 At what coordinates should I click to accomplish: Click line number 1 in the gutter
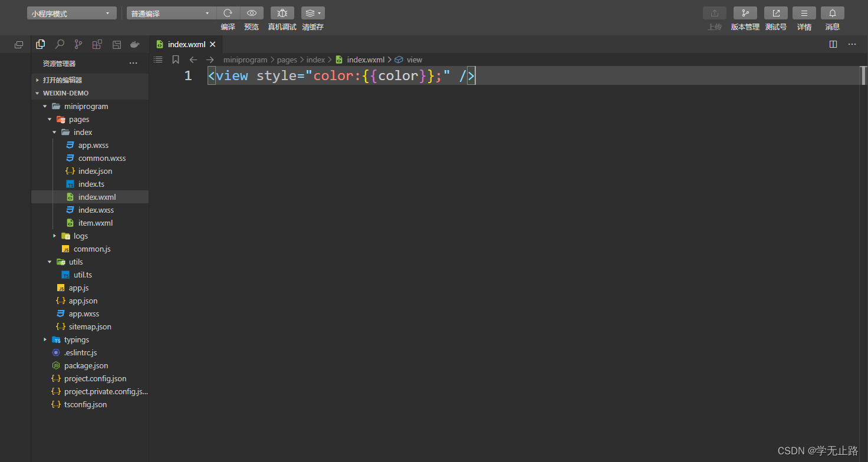[188, 75]
